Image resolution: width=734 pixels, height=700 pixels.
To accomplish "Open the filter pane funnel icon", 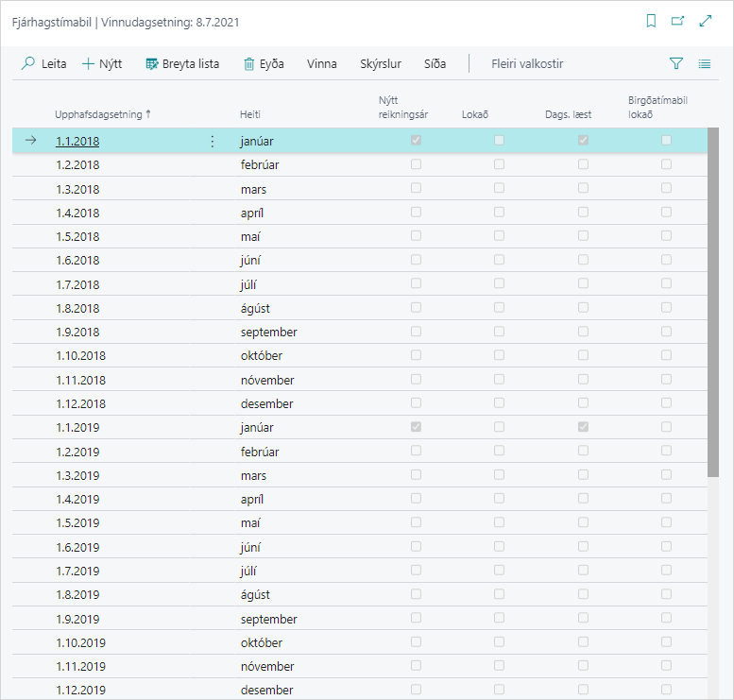I will [676, 64].
